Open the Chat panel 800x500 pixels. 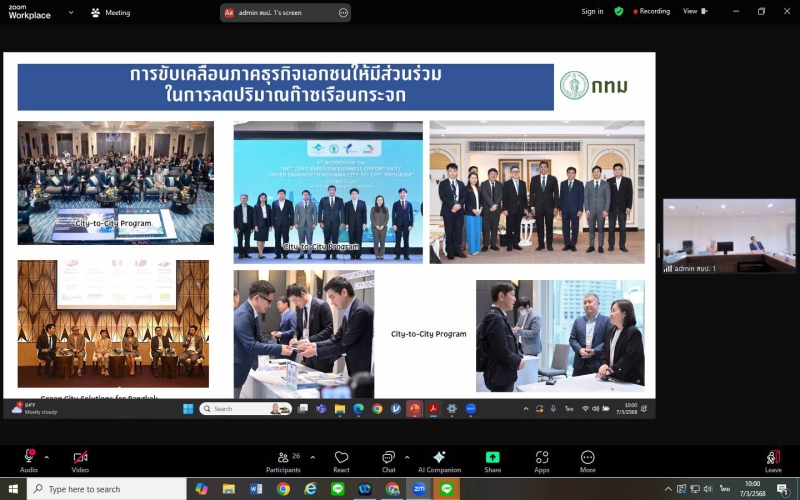388,459
